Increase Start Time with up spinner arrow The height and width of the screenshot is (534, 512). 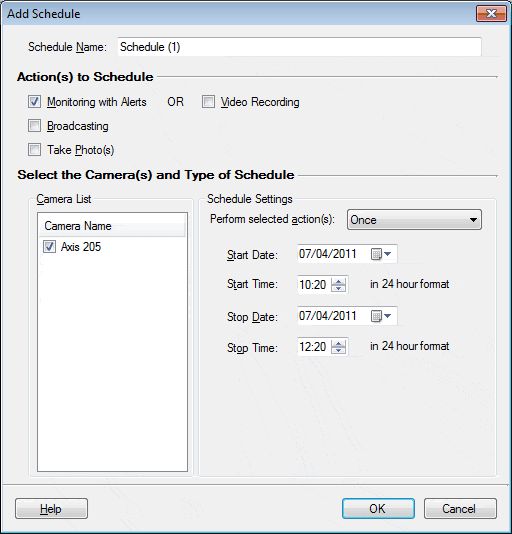(x=338, y=281)
